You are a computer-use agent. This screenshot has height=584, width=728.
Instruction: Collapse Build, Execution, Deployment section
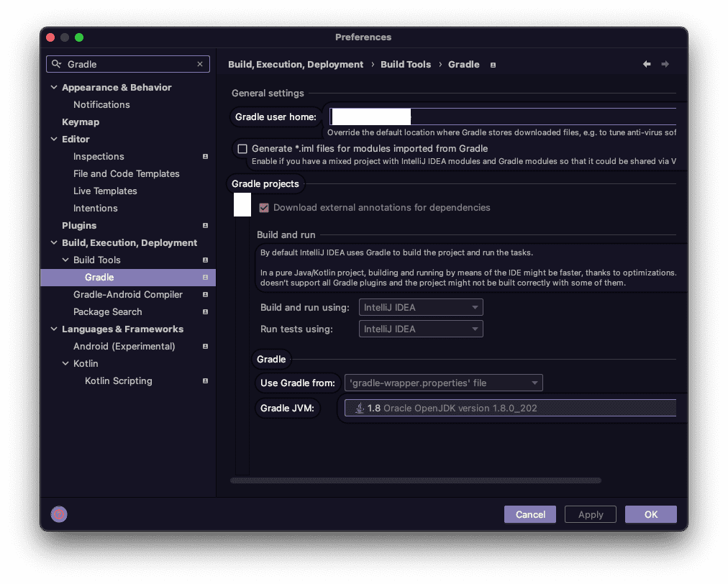54,243
